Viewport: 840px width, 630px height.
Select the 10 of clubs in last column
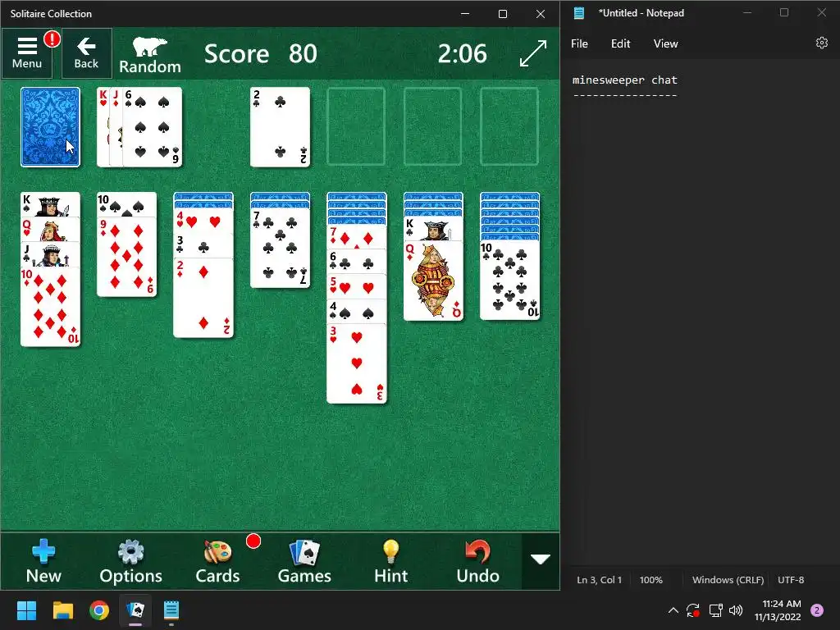click(x=510, y=281)
